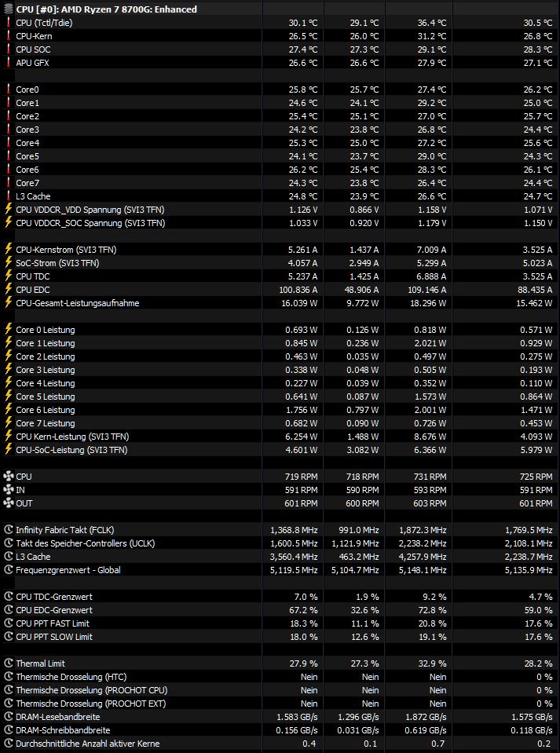The height and width of the screenshot is (753, 560).
Task: Select the Core 7 Leistung row
Action: [280, 423]
